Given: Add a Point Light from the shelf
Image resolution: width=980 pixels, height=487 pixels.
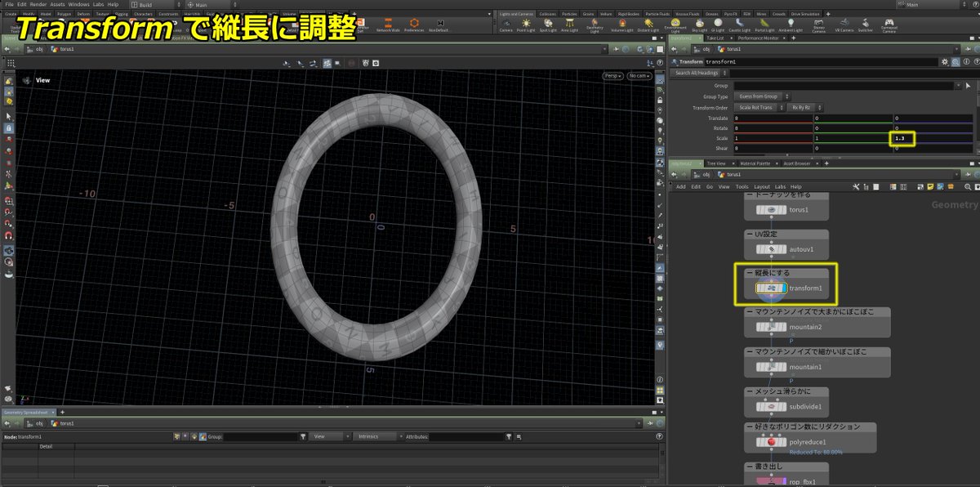Looking at the screenshot, I should click(526, 26).
